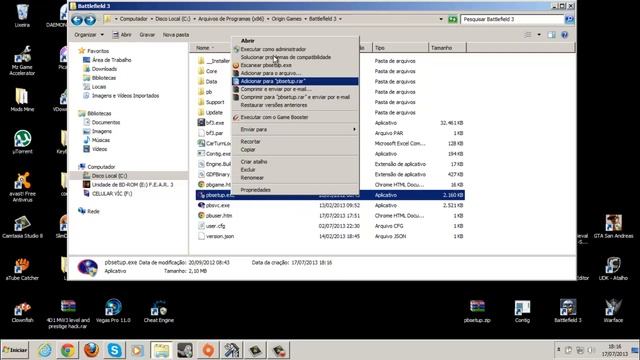Select the Lixeira recycle bin icon
640x360 pixels.
(x=22, y=16)
